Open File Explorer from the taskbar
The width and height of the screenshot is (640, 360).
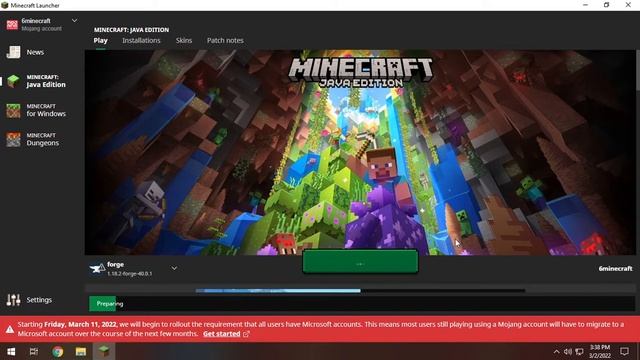(x=80, y=351)
